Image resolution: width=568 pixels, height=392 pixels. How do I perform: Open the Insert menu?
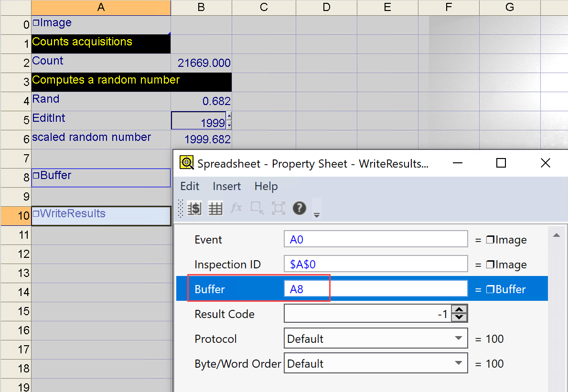227,186
